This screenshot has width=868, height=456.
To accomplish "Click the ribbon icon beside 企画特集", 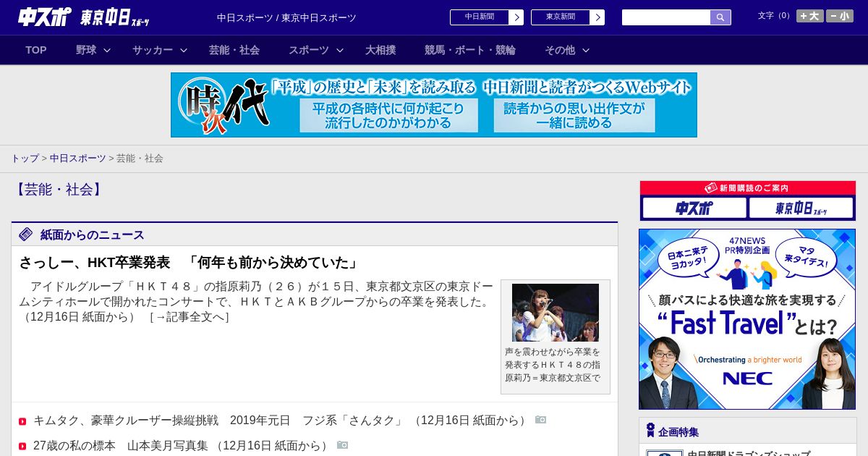I will [650, 431].
